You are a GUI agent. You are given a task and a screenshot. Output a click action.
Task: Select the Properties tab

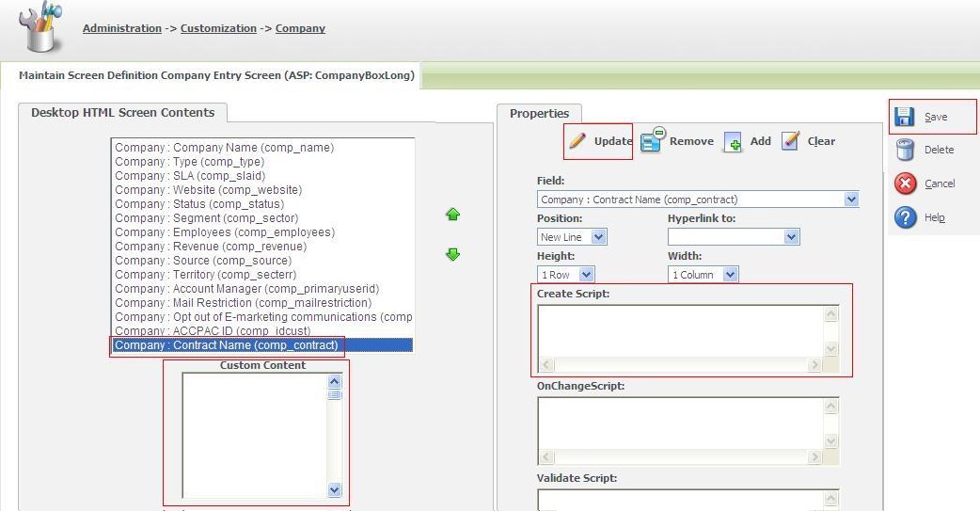pos(539,113)
